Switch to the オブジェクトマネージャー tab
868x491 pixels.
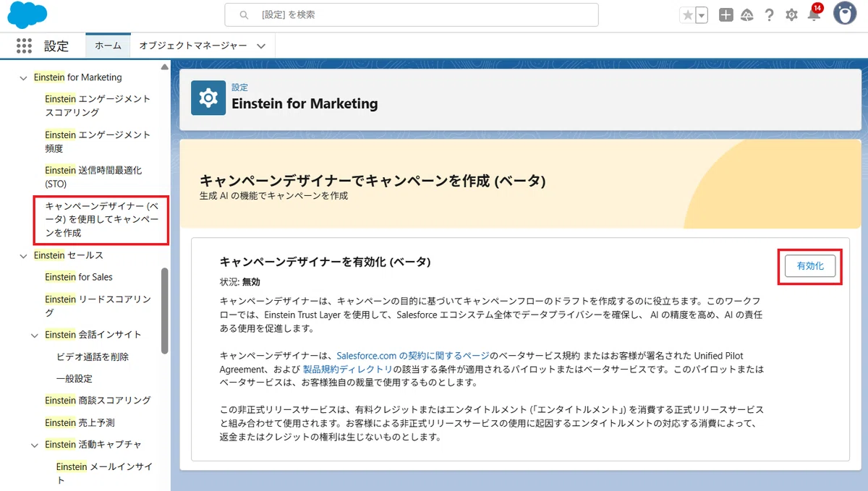coord(193,46)
